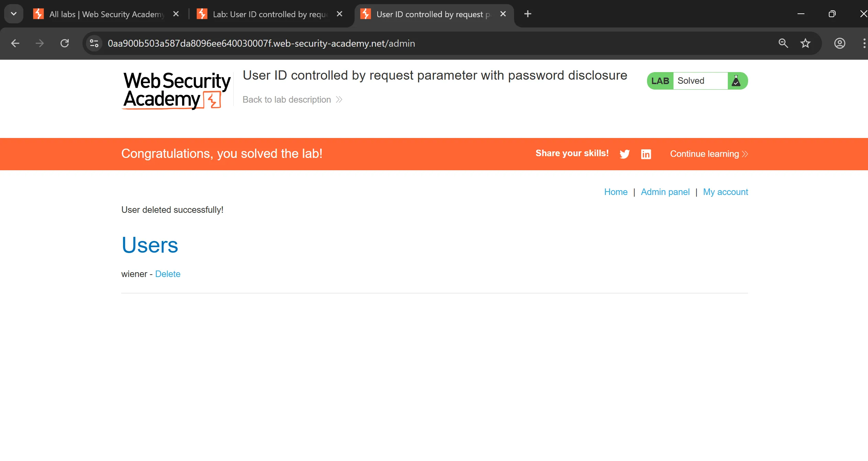Click the Twitter share icon
The width and height of the screenshot is (868, 461).
click(624, 154)
